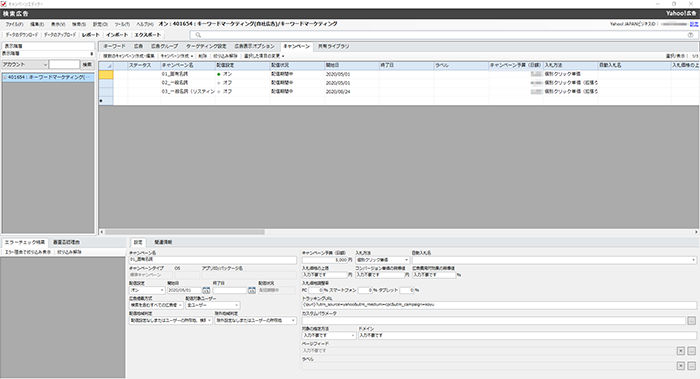
Task: Click the インポート toolbar button
Action: pyautogui.click(x=117, y=35)
